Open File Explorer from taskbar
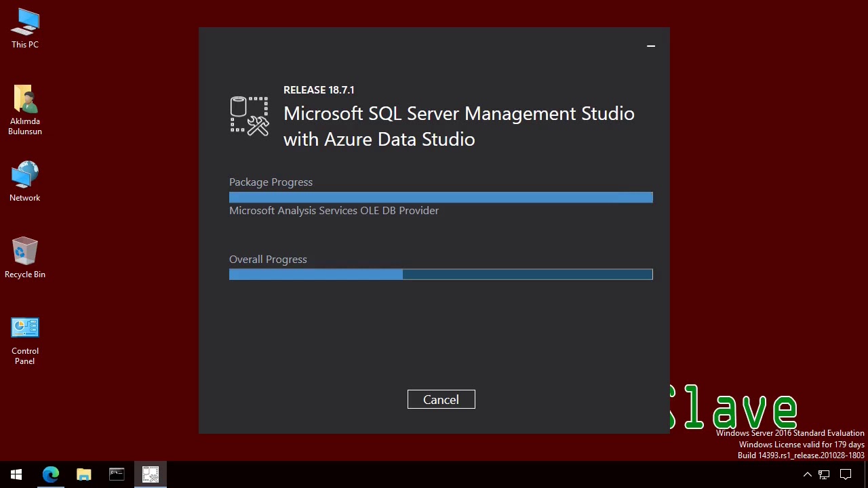The height and width of the screenshot is (488, 868). tap(84, 474)
